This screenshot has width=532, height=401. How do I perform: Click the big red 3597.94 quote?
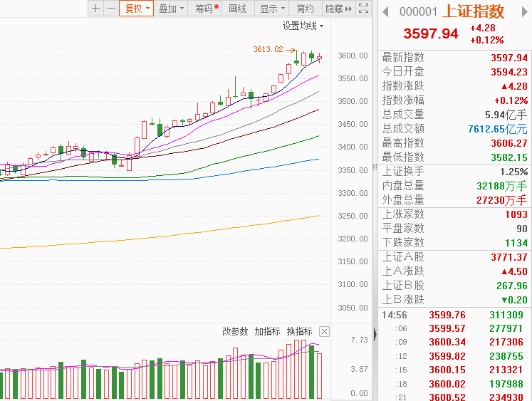(x=431, y=33)
